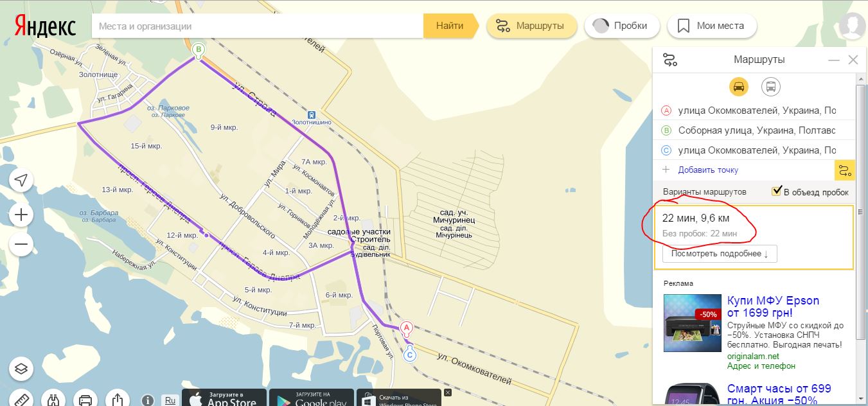Expand route details via 'Посмотреть подробнее'

[x=720, y=253]
